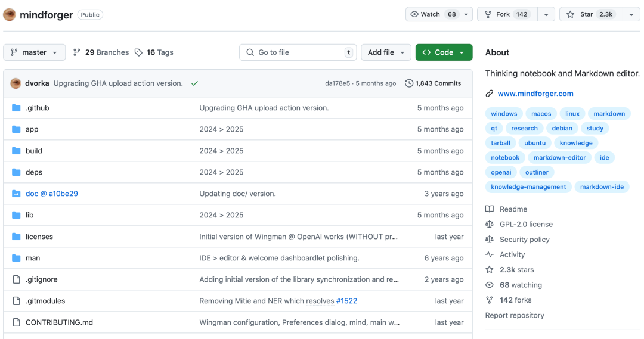Click Report repository link

click(515, 316)
